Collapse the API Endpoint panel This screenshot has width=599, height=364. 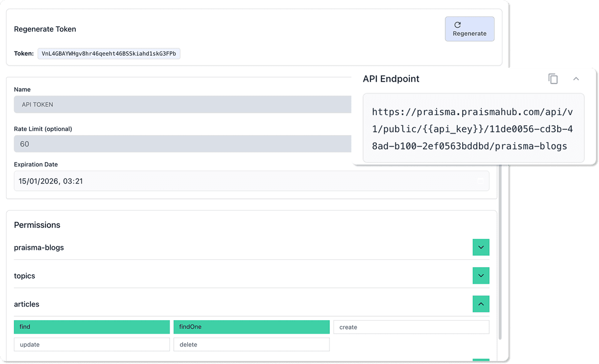pyautogui.click(x=576, y=79)
